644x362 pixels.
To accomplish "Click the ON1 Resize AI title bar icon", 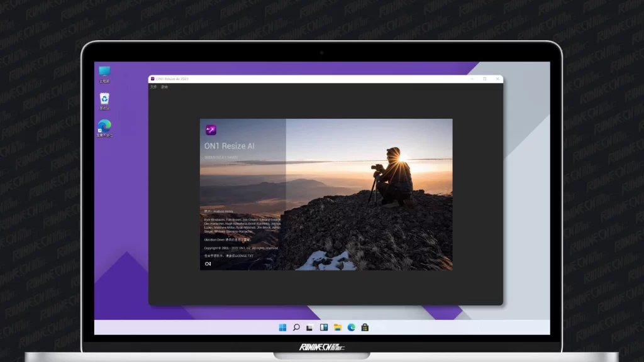I will [x=152, y=79].
